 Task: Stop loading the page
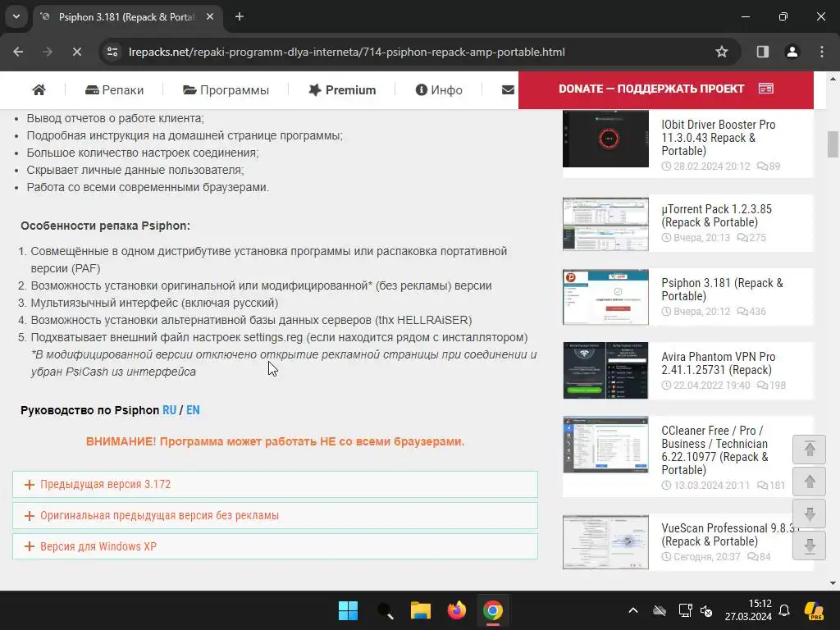pos(76,52)
